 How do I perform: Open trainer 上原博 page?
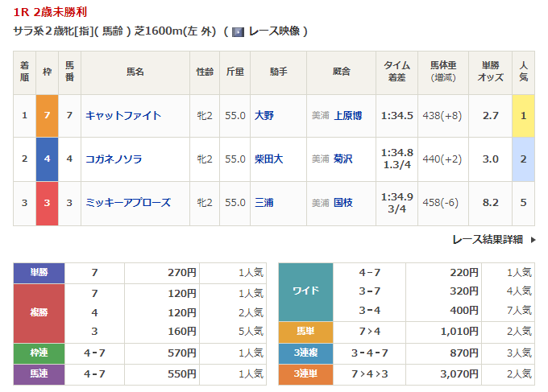(x=347, y=116)
